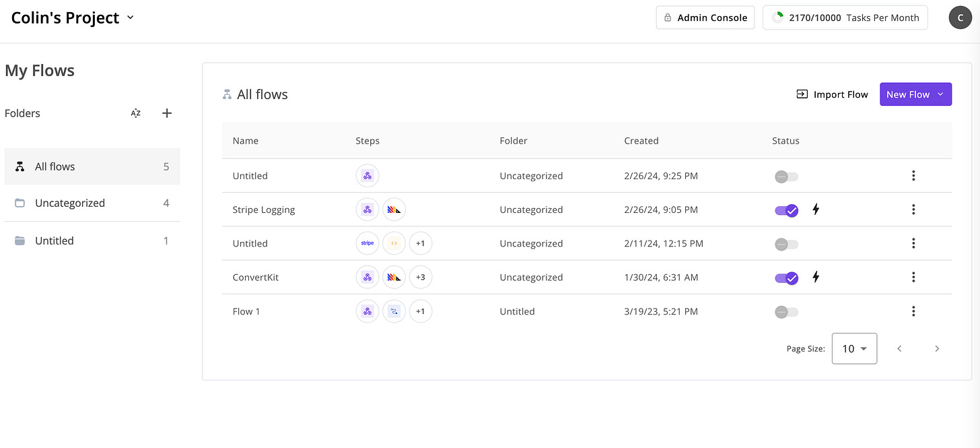Add a new folder with the plus icon
980x448 pixels.
pyautogui.click(x=167, y=113)
